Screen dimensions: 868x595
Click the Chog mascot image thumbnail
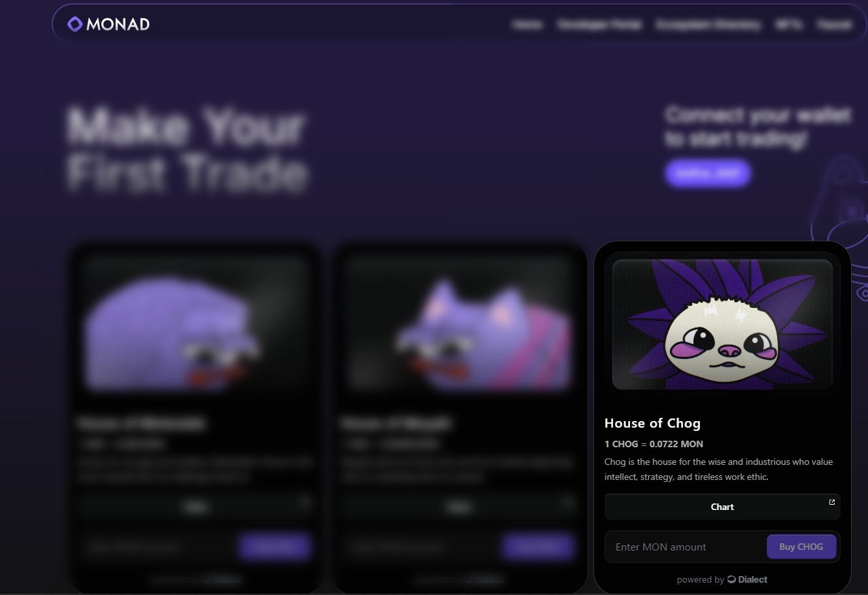(x=722, y=324)
